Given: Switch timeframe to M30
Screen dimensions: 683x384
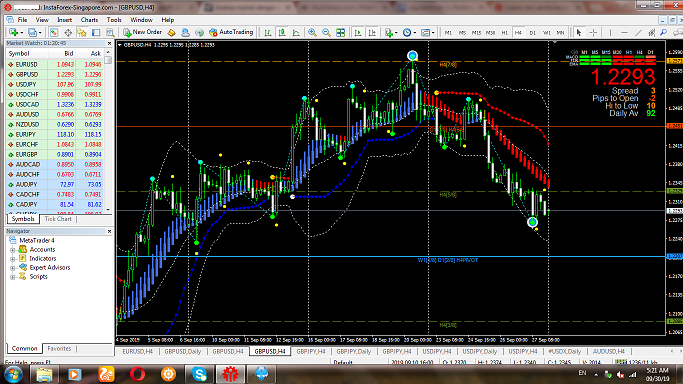Looking at the screenshot, I should (490, 33).
